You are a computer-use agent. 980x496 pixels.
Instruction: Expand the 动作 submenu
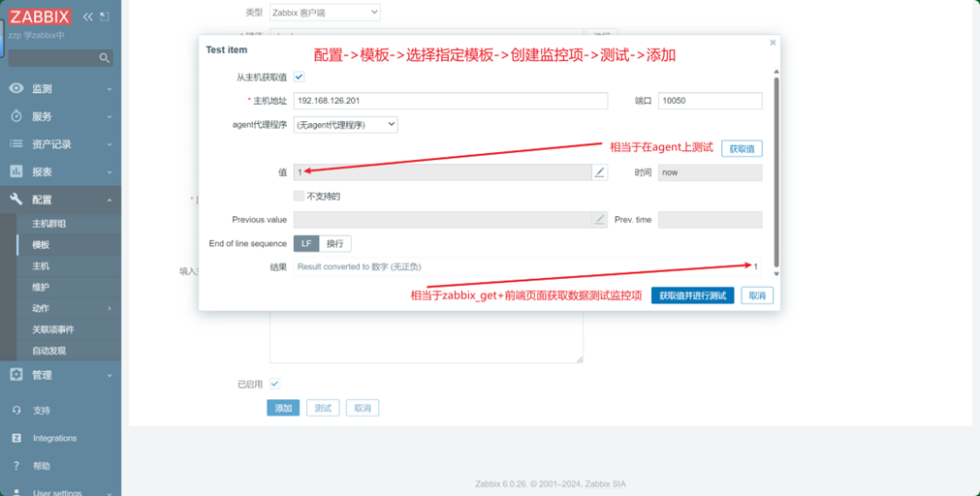coord(110,308)
